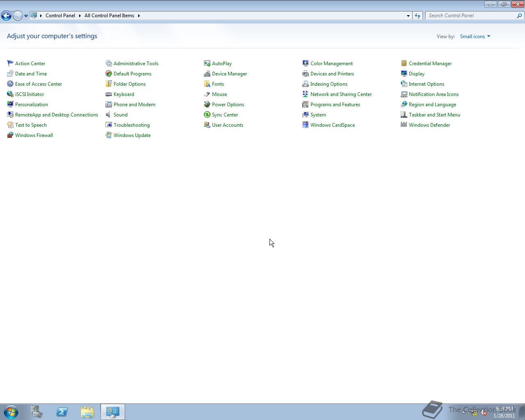525x420 pixels.
Task: Go back with the Back arrow button
Action: [6, 16]
